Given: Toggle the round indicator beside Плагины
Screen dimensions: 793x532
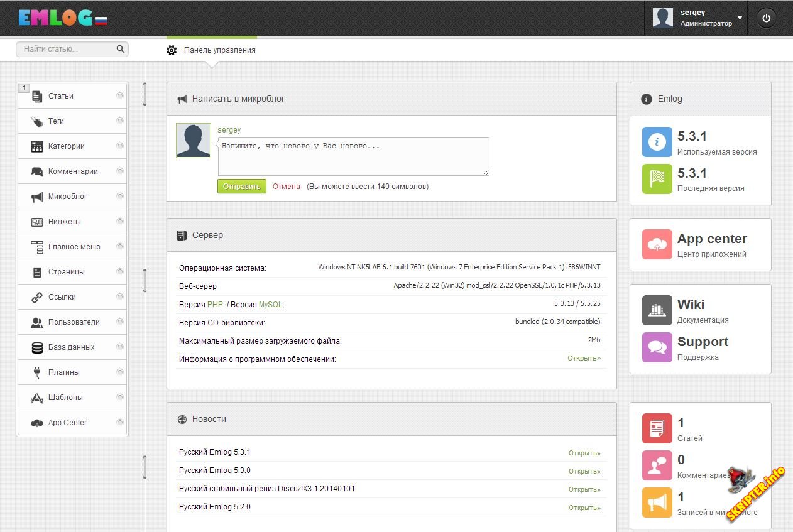Looking at the screenshot, I should pos(120,372).
